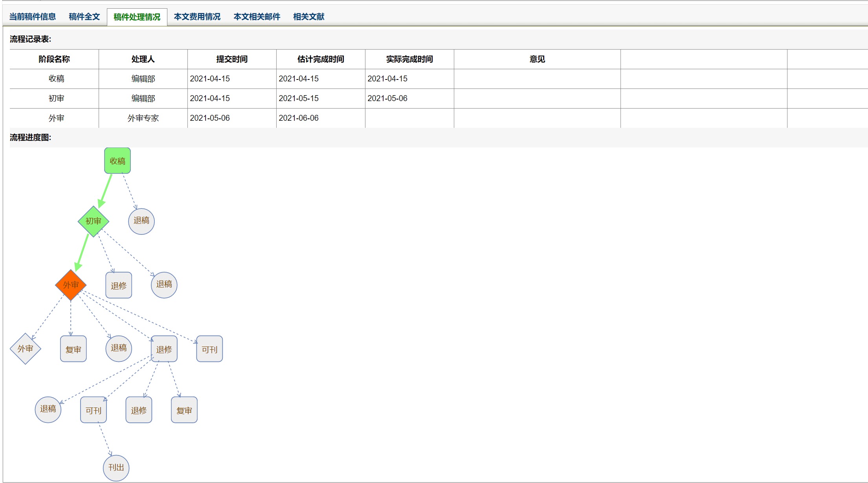Click the green 初审 diamond node

pos(94,221)
